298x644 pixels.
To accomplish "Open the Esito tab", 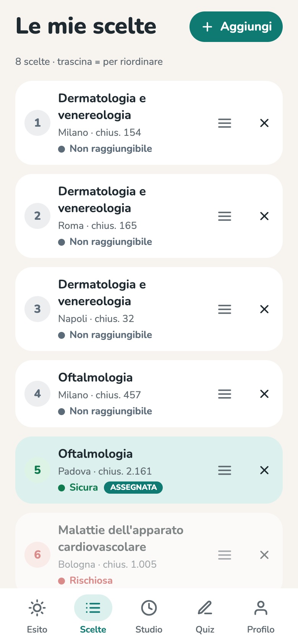I will pos(37,616).
